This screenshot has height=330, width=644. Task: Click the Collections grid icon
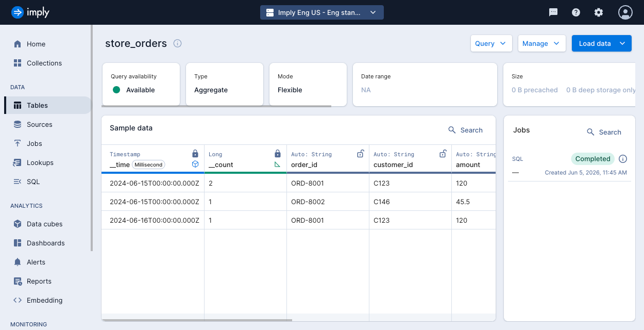click(x=18, y=63)
